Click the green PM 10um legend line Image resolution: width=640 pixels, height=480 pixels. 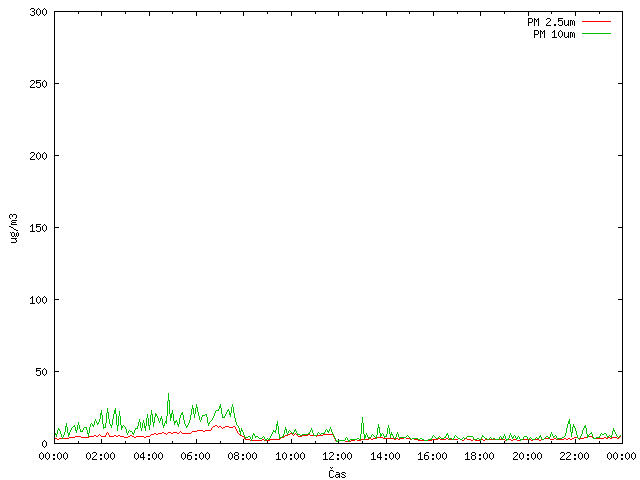pyautogui.click(x=596, y=33)
